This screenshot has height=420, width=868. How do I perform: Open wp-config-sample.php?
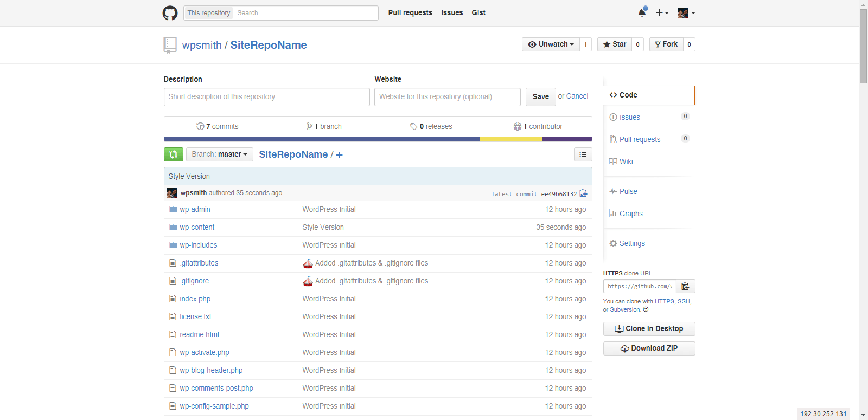[214, 406]
